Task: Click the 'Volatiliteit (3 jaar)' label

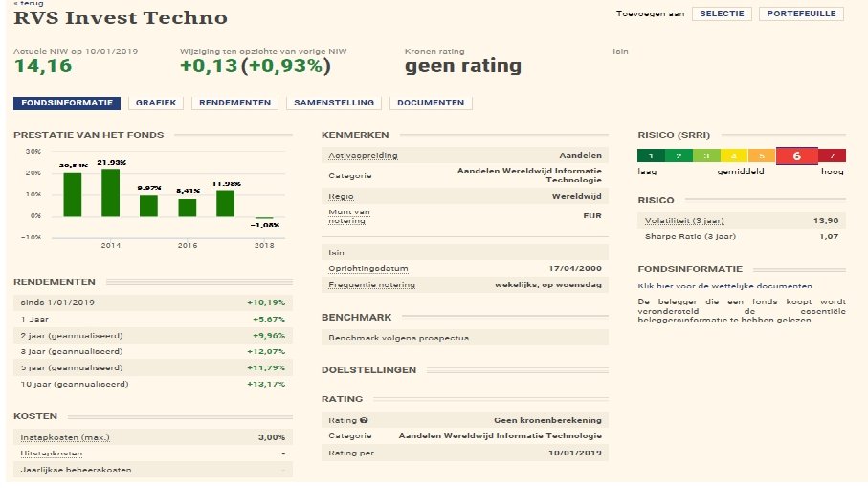Action: (x=684, y=221)
